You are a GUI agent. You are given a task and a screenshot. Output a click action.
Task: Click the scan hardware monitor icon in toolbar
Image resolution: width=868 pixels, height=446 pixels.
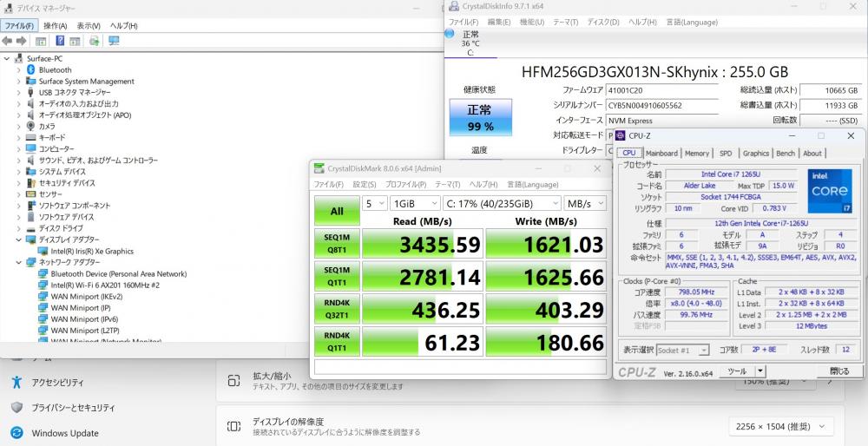tap(114, 41)
